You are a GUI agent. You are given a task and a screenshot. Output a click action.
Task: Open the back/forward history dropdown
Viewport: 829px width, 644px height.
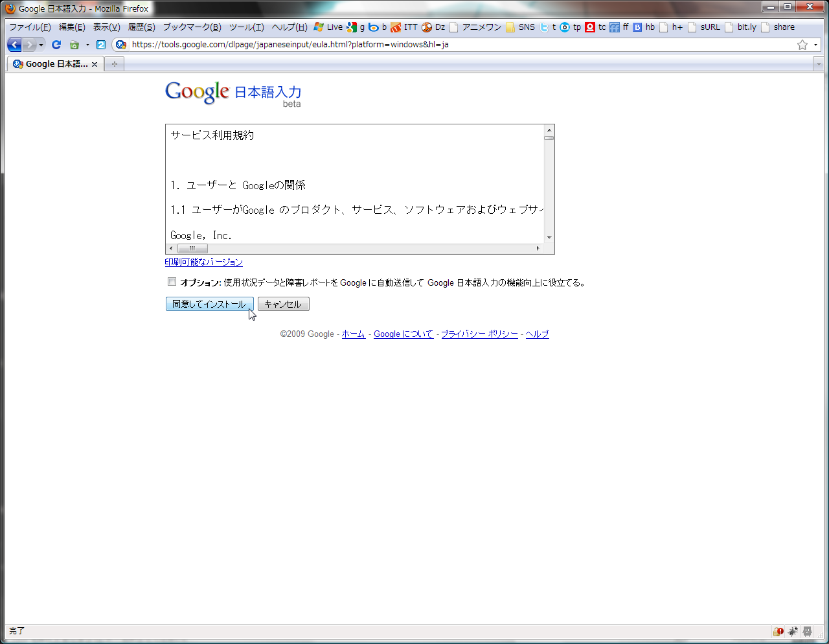41,45
